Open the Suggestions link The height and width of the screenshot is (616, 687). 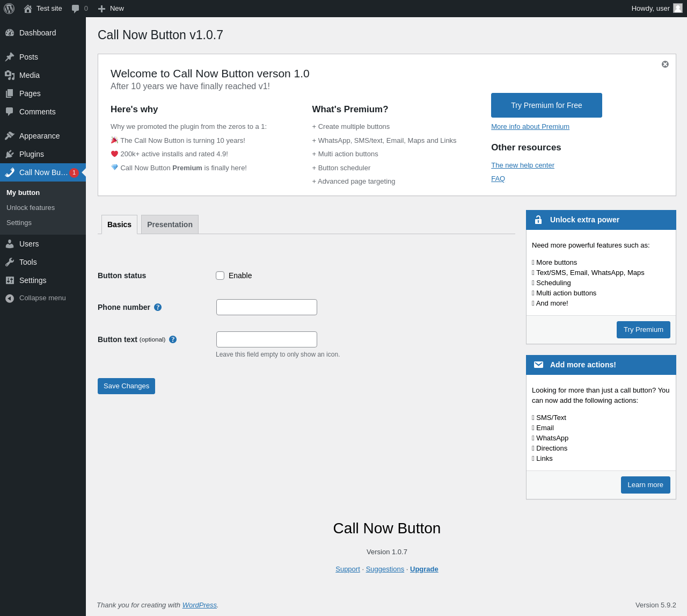pyautogui.click(x=385, y=569)
